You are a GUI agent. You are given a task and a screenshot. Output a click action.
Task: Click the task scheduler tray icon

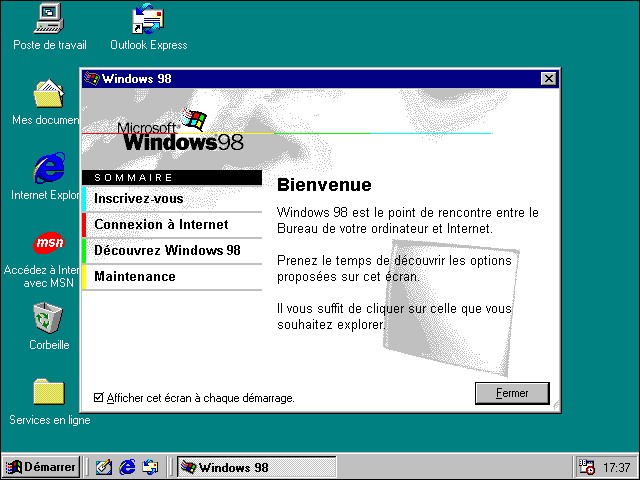tap(588, 467)
